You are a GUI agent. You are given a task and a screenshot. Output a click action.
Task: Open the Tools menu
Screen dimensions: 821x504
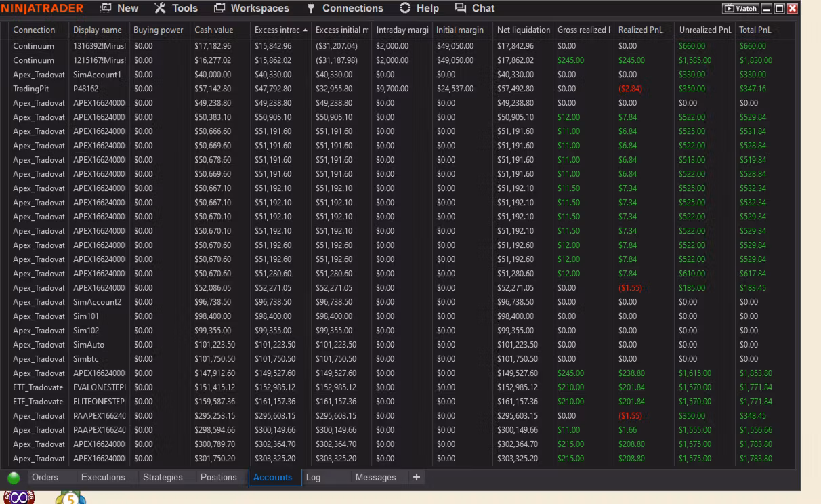176,9
